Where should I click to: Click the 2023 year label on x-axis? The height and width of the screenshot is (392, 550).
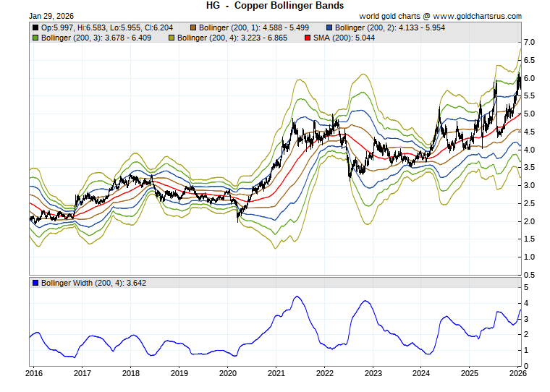tap(373, 374)
